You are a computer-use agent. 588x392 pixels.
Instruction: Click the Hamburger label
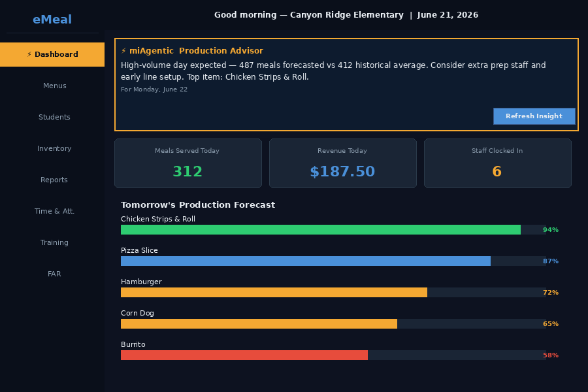coord(141,282)
